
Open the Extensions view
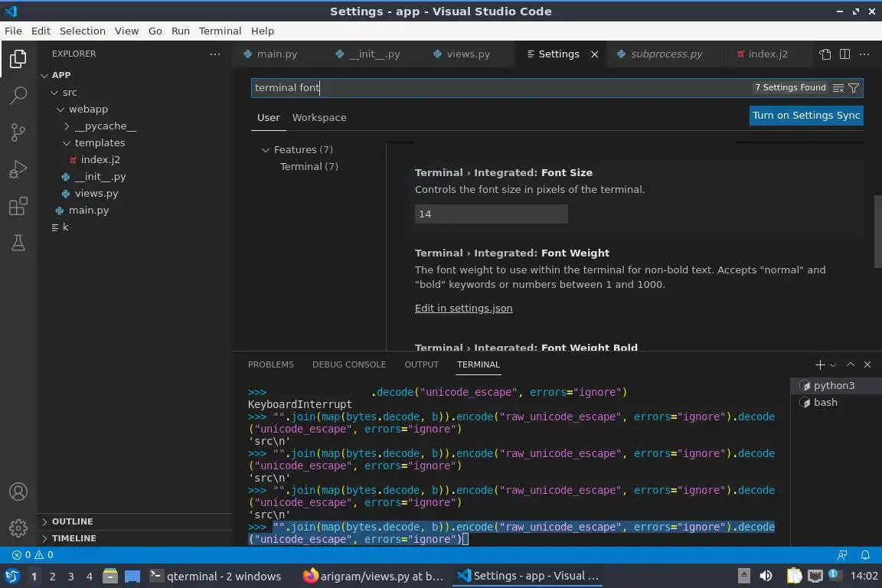click(18, 206)
